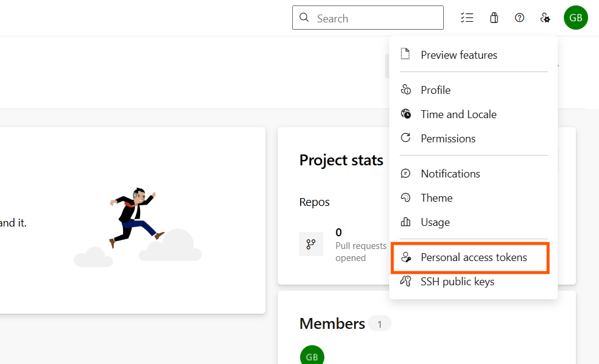Screen dimensions: 599x364
Task: Choose Theme in the settings menu
Action: pyautogui.click(x=437, y=198)
